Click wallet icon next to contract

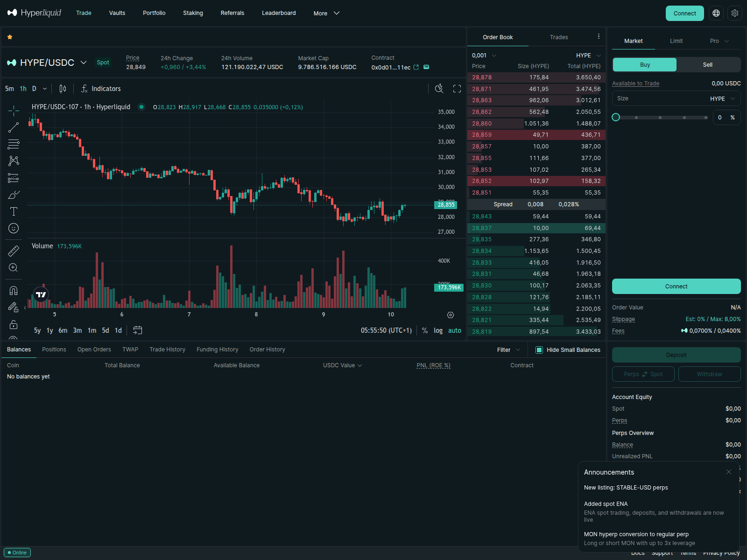(x=426, y=67)
